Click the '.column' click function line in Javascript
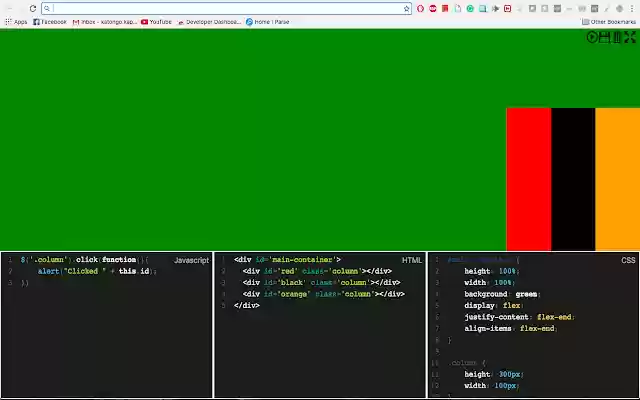640x400 pixels. click(x=85, y=260)
